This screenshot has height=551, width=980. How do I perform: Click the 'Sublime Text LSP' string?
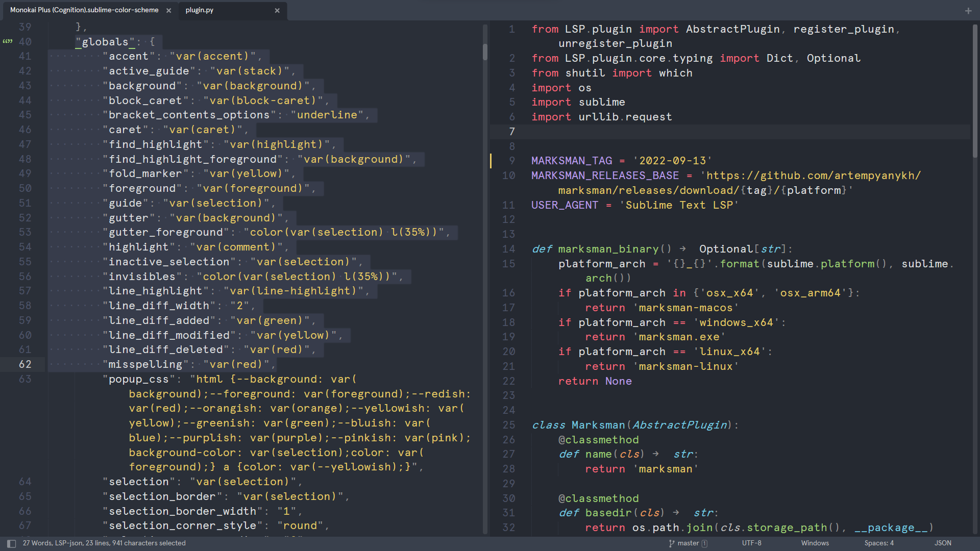click(x=679, y=206)
